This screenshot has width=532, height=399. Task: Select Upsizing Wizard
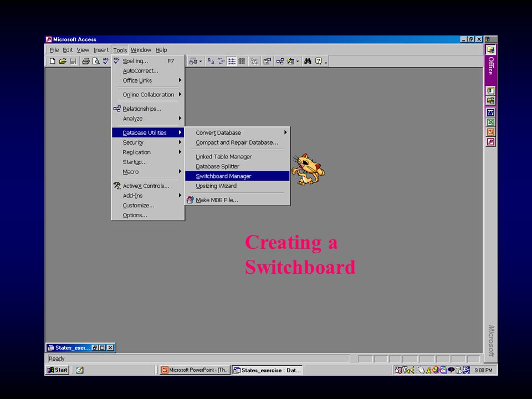238,186
